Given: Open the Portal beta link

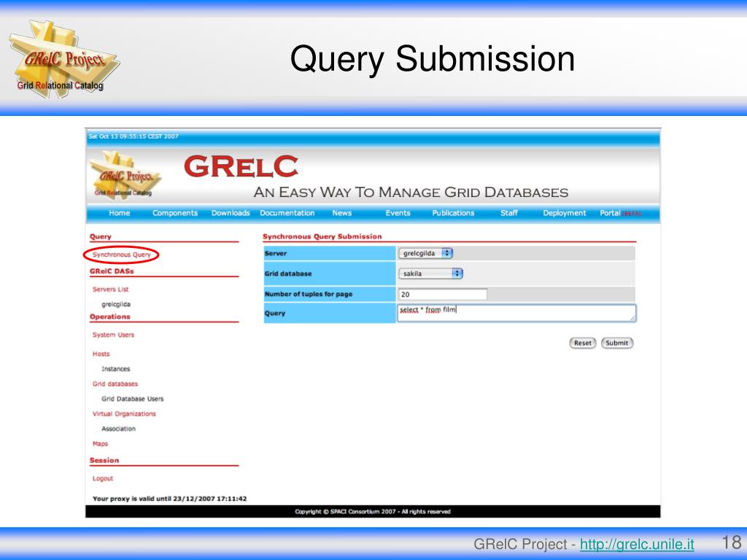Looking at the screenshot, I should (x=621, y=213).
